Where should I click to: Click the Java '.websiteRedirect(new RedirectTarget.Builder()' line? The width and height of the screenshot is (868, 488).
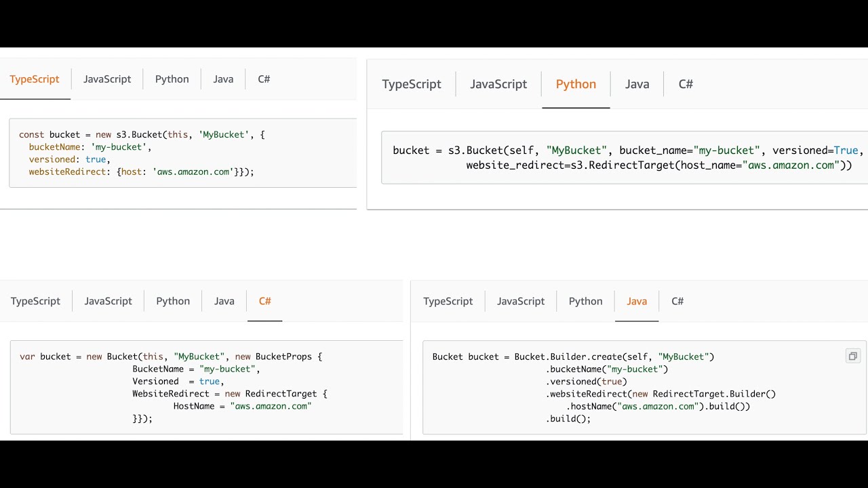click(x=660, y=394)
